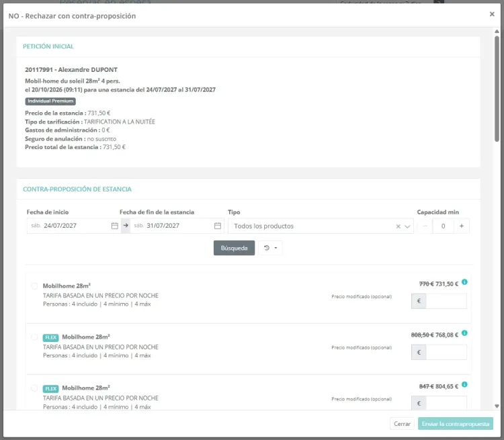
Task: Decrease the minimum capacity with minus
Action: pos(425,226)
